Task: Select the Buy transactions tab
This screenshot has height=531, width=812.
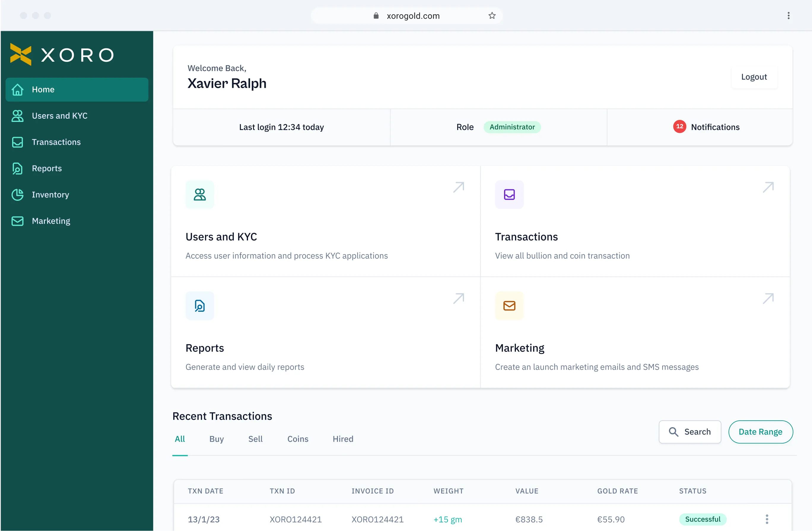Action: click(x=216, y=438)
